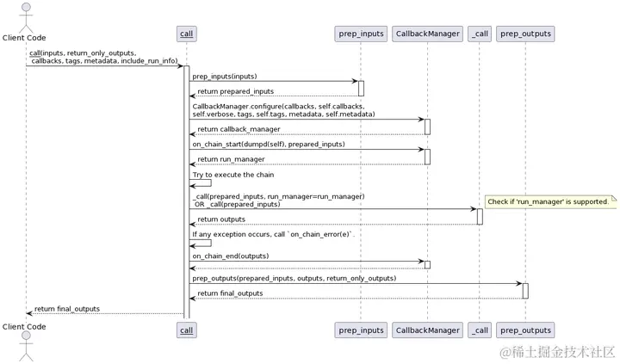Screen dimensions: 620x364
Task: Click the message 'prep_inputs(inputs)'
Action: (x=225, y=77)
